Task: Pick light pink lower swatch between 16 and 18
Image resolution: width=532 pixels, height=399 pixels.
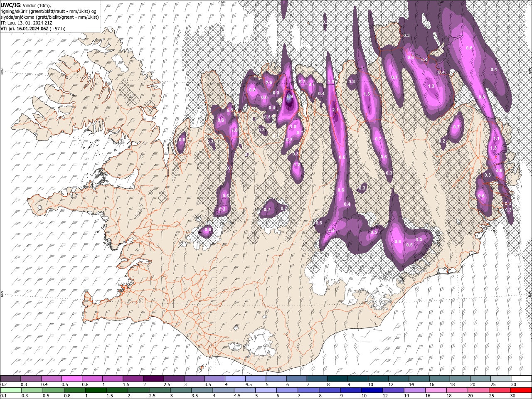Action: coord(436,390)
